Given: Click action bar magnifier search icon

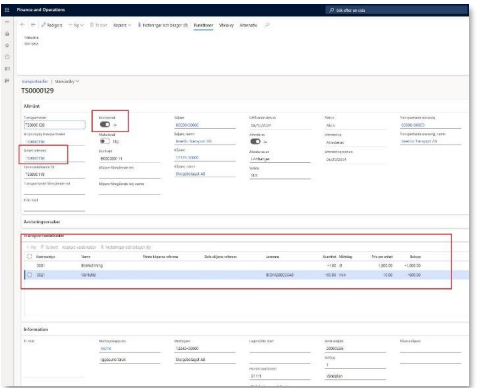Looking at the screenshot, I should 267,25.
